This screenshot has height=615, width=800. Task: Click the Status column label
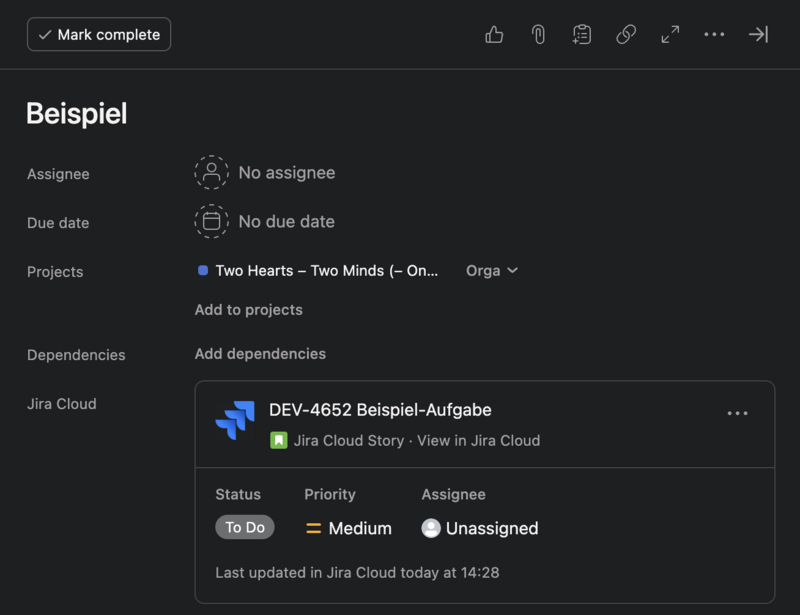pos(238,494)
